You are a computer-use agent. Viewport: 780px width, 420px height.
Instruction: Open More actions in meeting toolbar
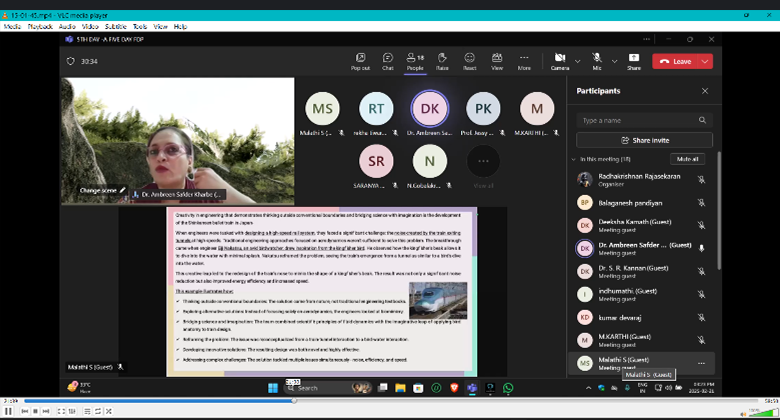tap(524, 60)
